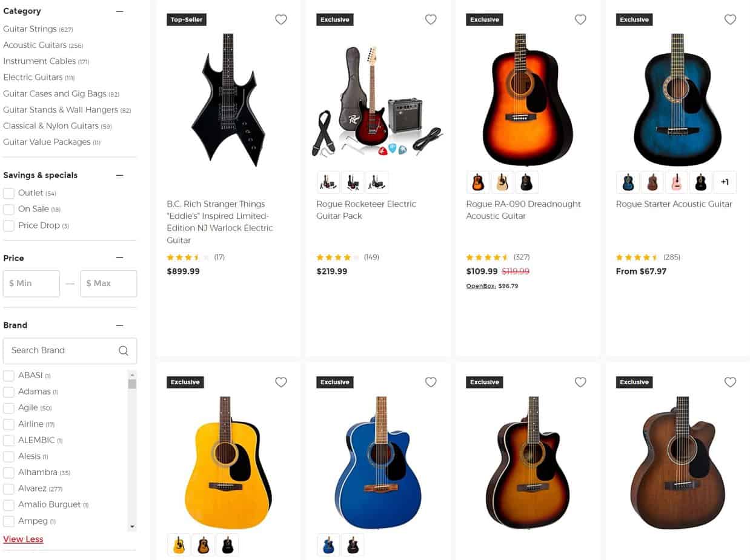750x560 pixels.
Task: Click the View Less link
Action: [23, 539]
